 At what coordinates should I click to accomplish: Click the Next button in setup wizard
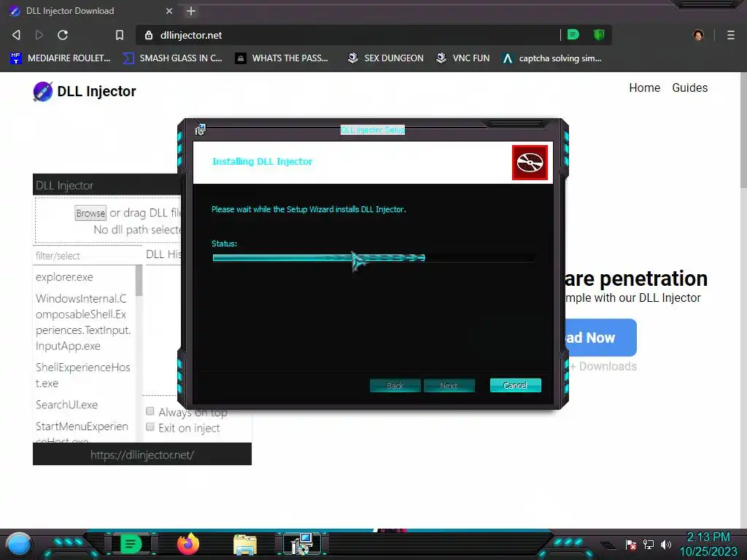click(x=449, y=385)
